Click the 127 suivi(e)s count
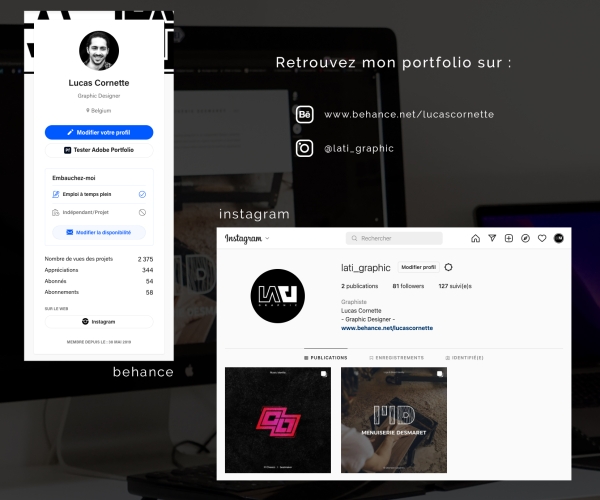 pos(455,286)
